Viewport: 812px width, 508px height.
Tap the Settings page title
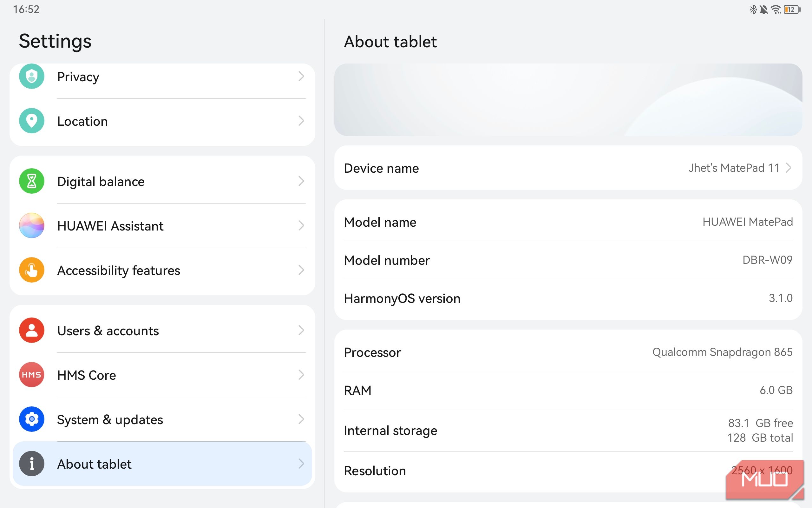tap(55, 41)
